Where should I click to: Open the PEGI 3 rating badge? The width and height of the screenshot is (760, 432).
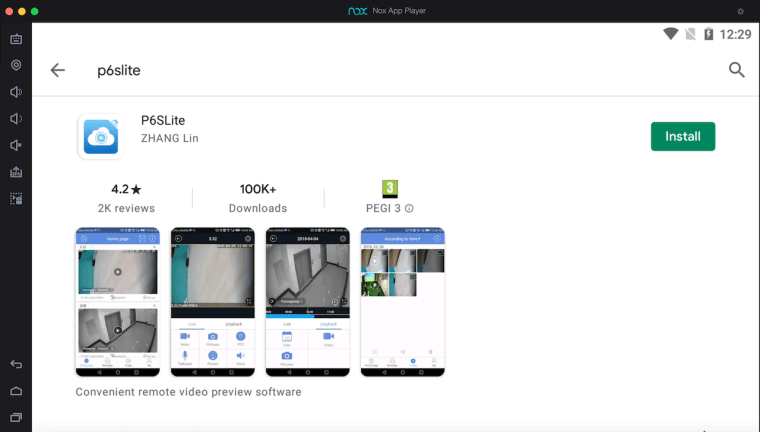[390, 189]
